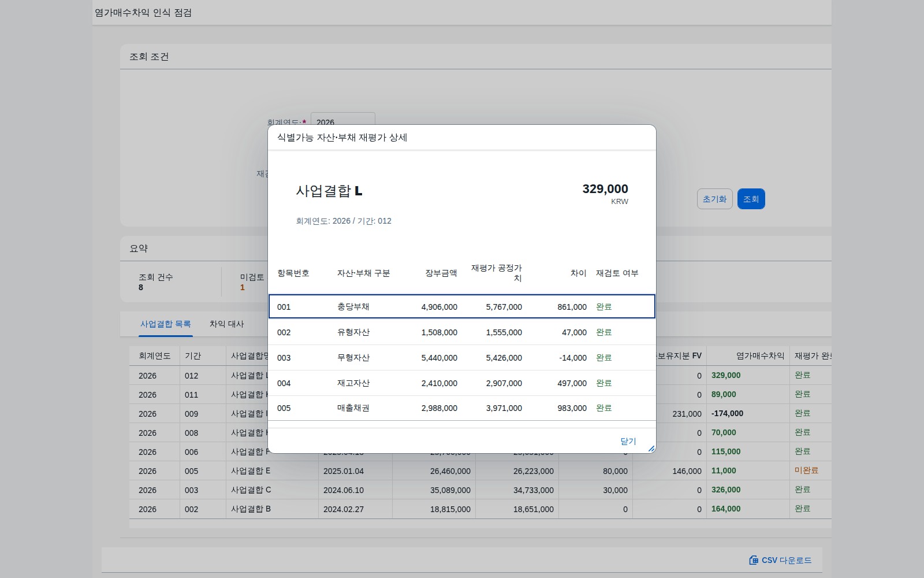The image size is (924, 578).
Task: Click the 사업결합 L dialog title
Action: click(x=329, y=191)
